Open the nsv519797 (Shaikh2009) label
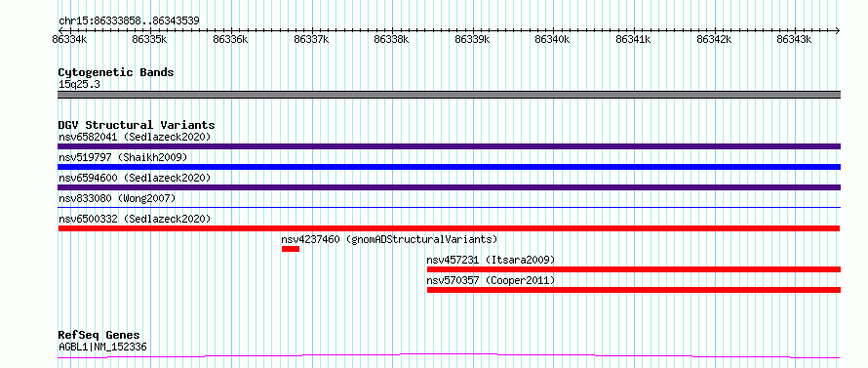The width and height of the screenshot is (868, 368). point(123,157)
